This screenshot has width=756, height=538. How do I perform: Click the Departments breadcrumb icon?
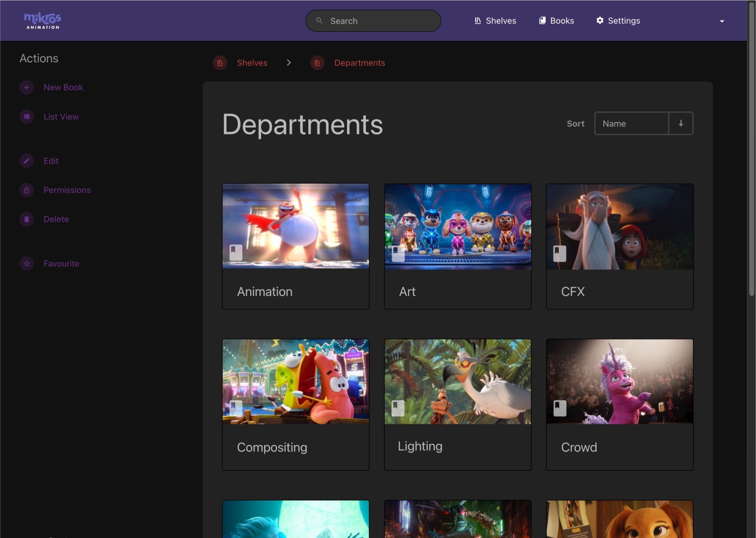pyautogui.click(x=317, y=63)
